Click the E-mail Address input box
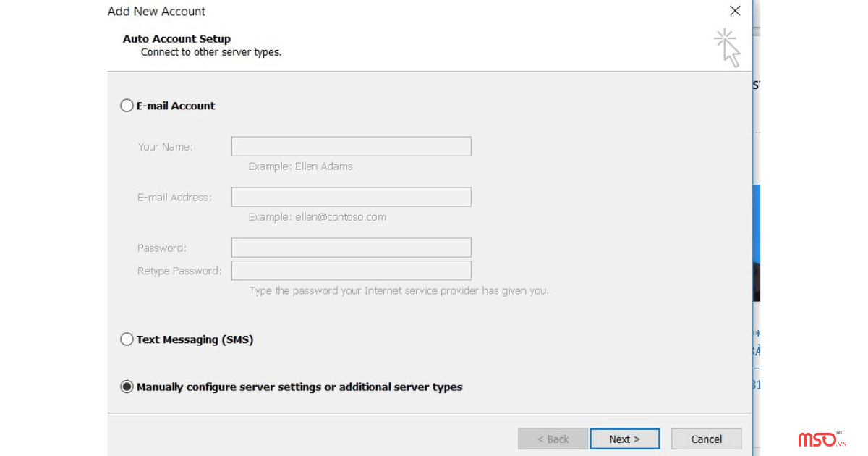The height and width of the screenshot is (456, 868). (x=351, y=196)
